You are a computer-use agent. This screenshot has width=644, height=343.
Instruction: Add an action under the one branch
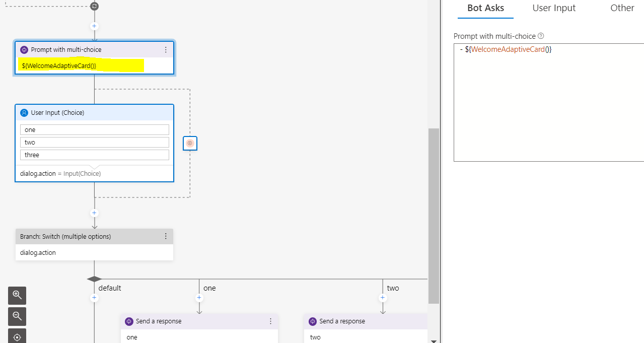199,298
